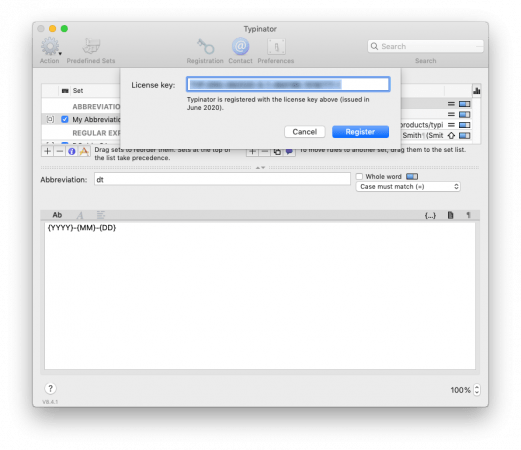Image resolution: width=521 pixels, height=450 pixels.
Task: Click the duplicate rule icon
Action: [x=277, y=152]
